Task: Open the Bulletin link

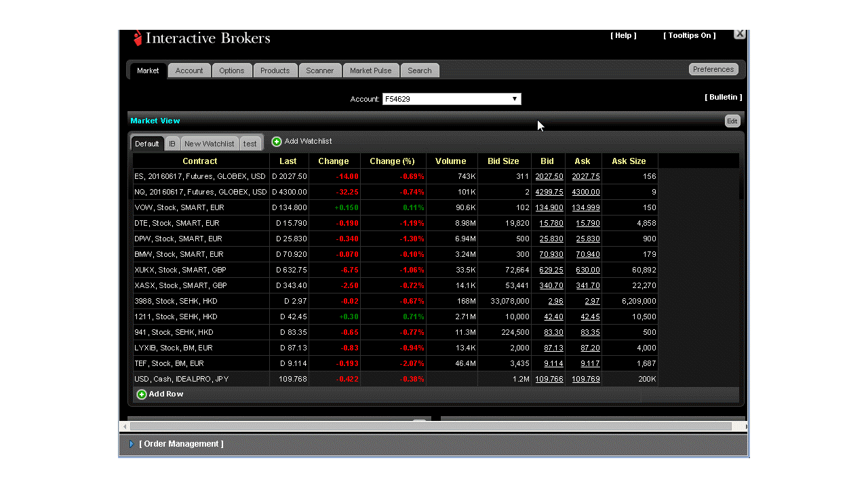Action: pos(724,97)
